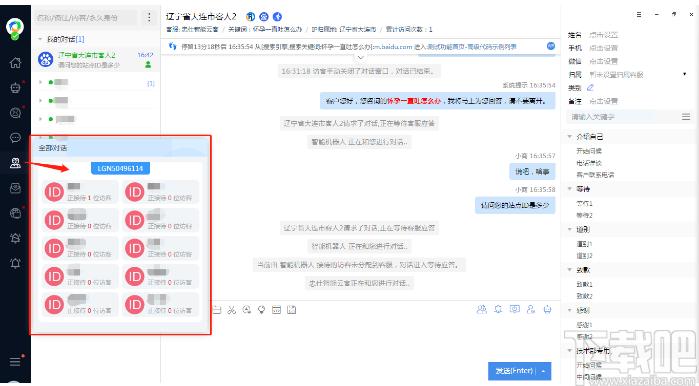Open the sad-face icon in left sidebar
Viewport: 699px width, 386px height.
(x=15, y=113)
